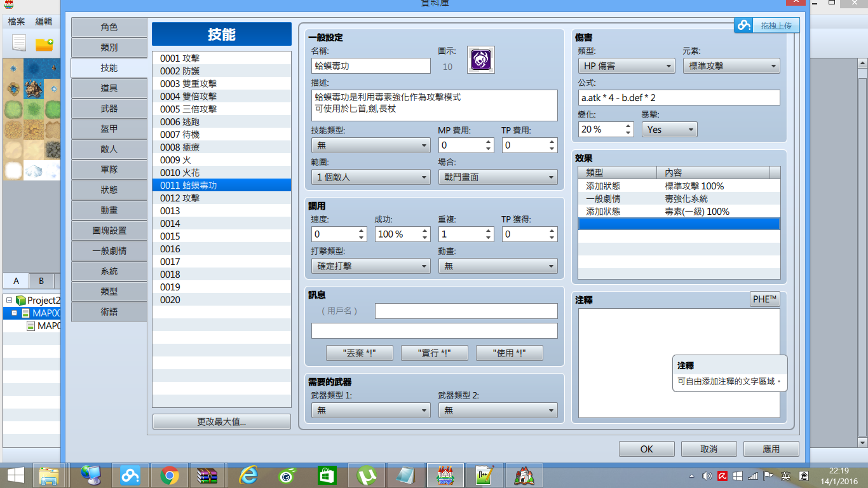Screen dimensions: 868x488
Task: Open the damage 類型 dropdown HP 傷害
Action: click(x=627, y=65)
